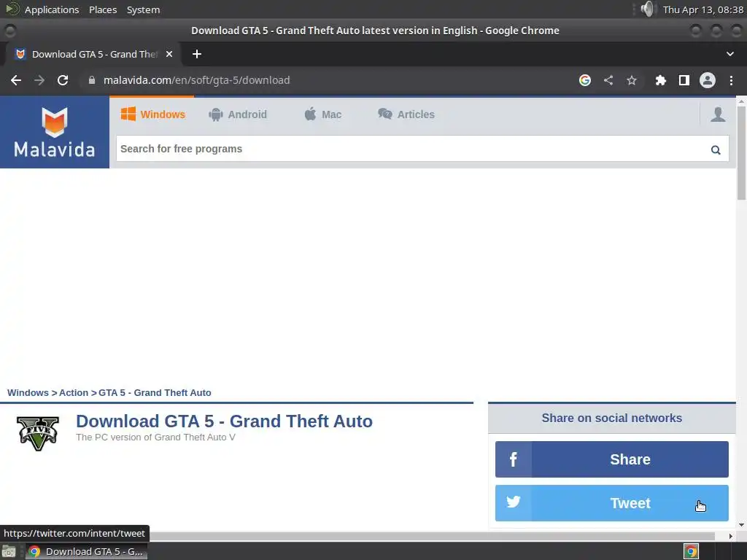This screenshot has width=747, height=560.
Task: Expand the tab search dropdown
Action: (729, 54)
